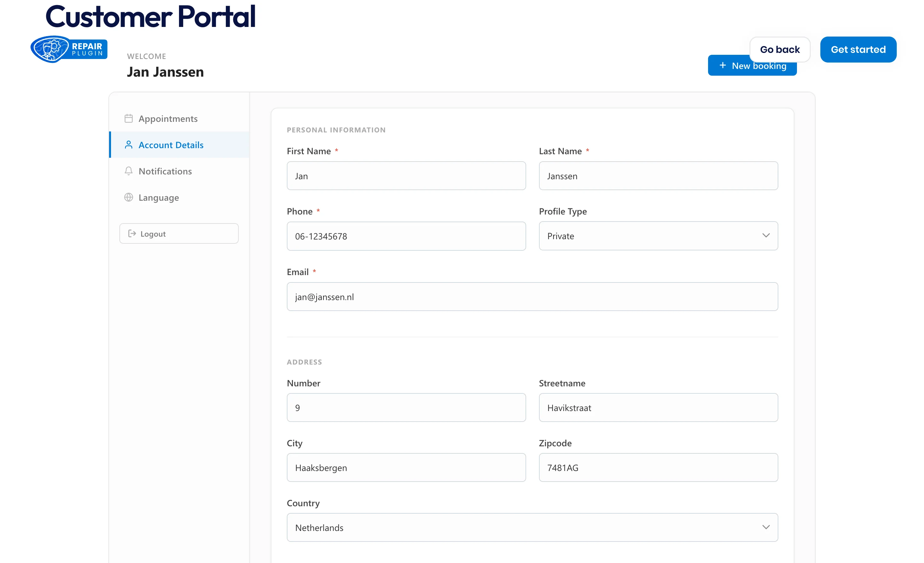
Task: Open the Country dropdown showing Netherlands
Action: pyautogui.click(x=533, y=527)
